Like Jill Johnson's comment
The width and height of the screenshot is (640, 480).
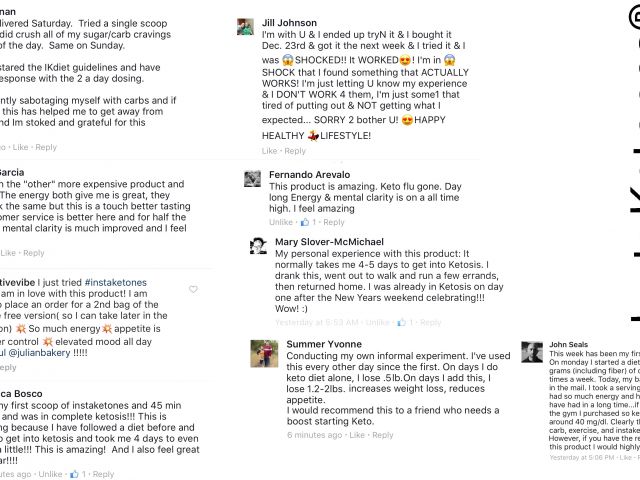point(270,151)
